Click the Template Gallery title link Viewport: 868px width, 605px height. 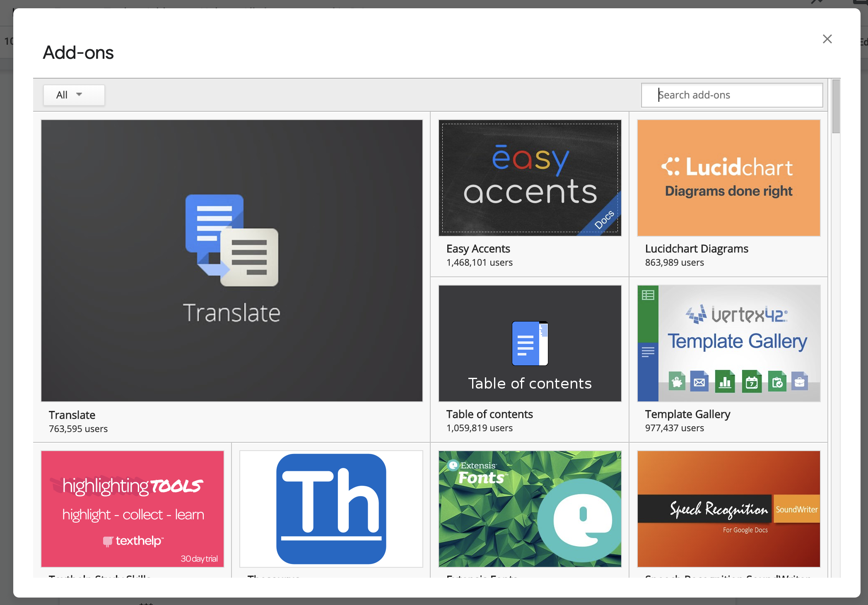687,414
